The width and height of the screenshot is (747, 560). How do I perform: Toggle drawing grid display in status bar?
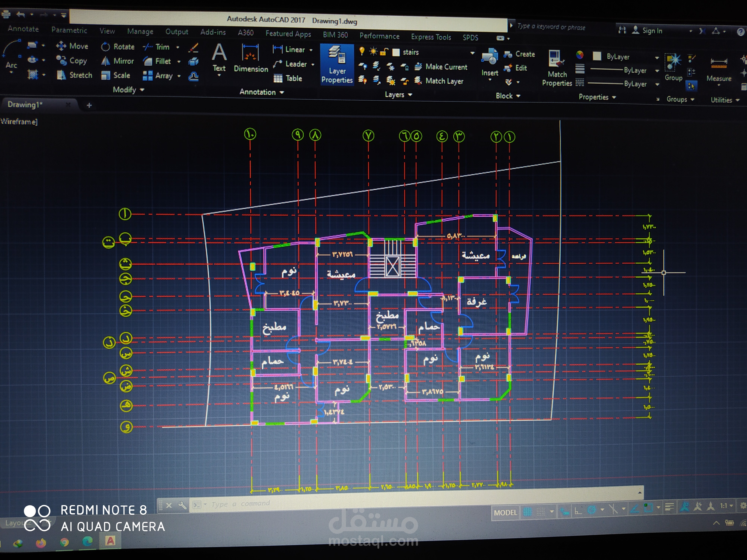point(527,512)
